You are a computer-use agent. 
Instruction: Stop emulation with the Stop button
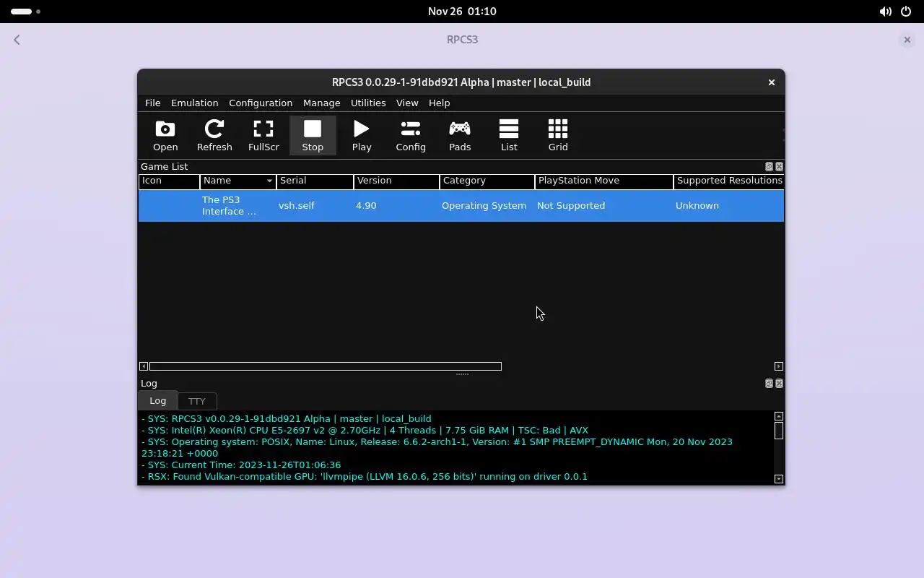click(313, 135)
